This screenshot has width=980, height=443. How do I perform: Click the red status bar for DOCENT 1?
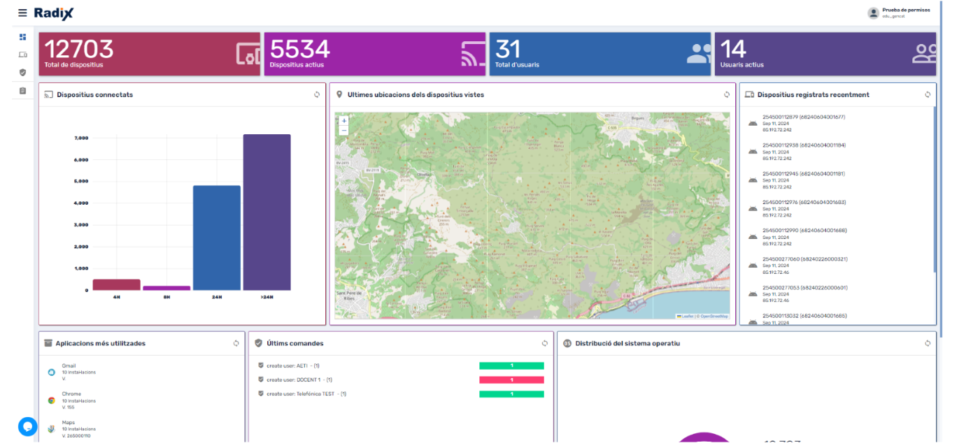coord(511,380)
